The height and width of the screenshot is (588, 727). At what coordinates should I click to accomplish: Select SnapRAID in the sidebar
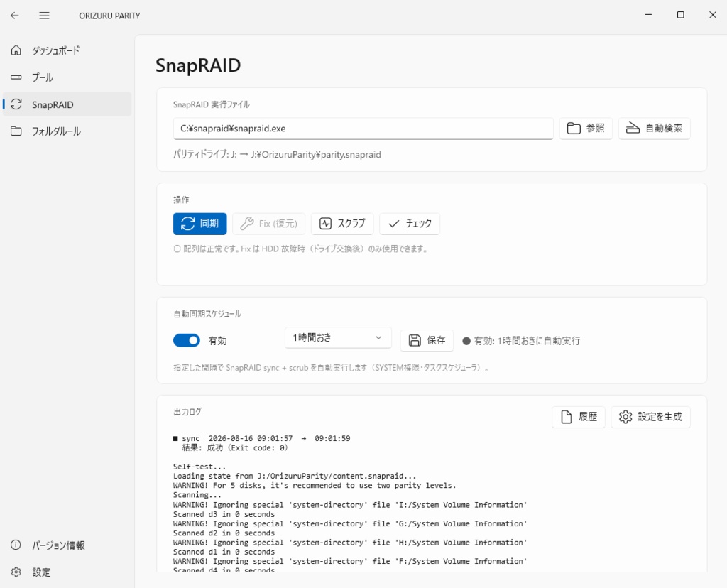click(67, 104)
